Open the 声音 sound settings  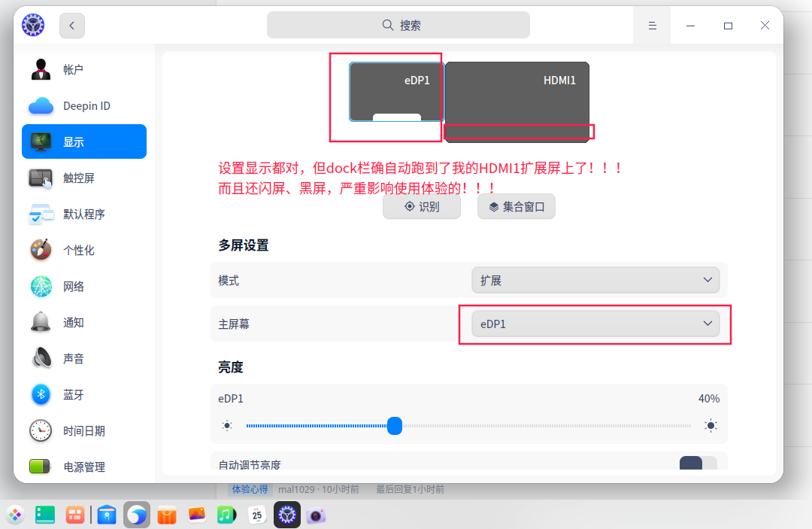tap(84, 358)
